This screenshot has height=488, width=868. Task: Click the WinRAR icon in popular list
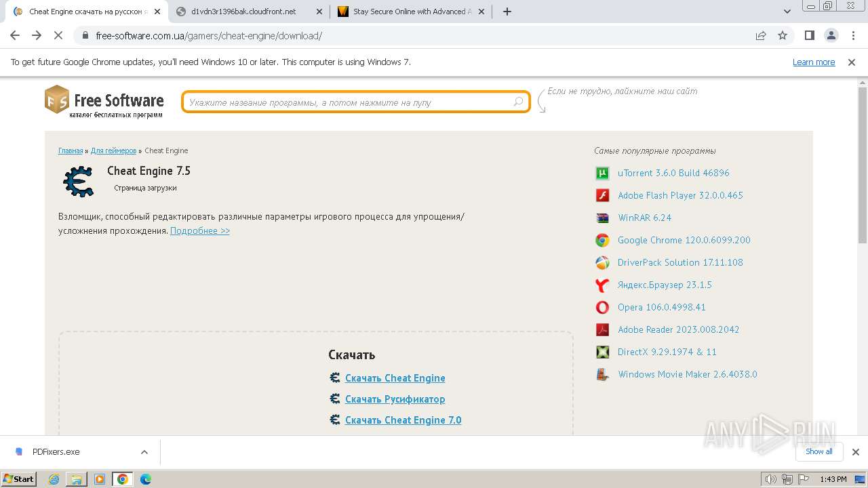point(602,218)
